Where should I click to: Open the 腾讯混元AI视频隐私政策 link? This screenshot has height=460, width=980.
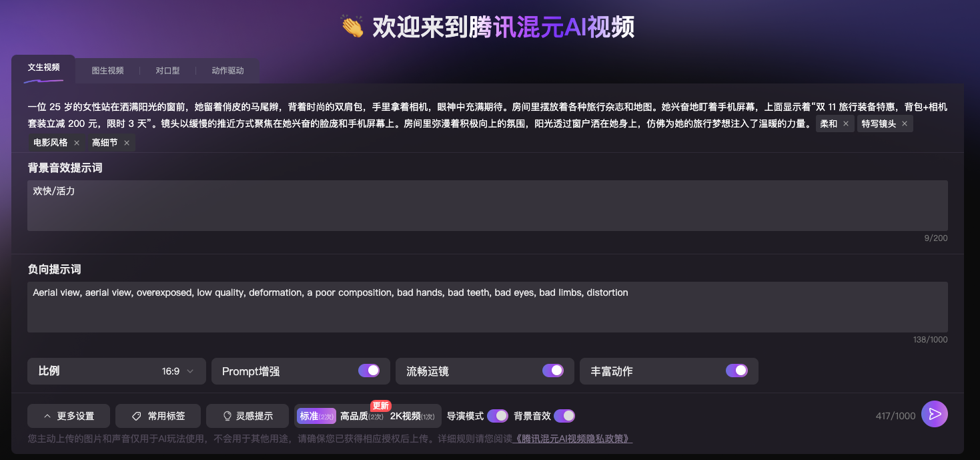click(572, 439)
